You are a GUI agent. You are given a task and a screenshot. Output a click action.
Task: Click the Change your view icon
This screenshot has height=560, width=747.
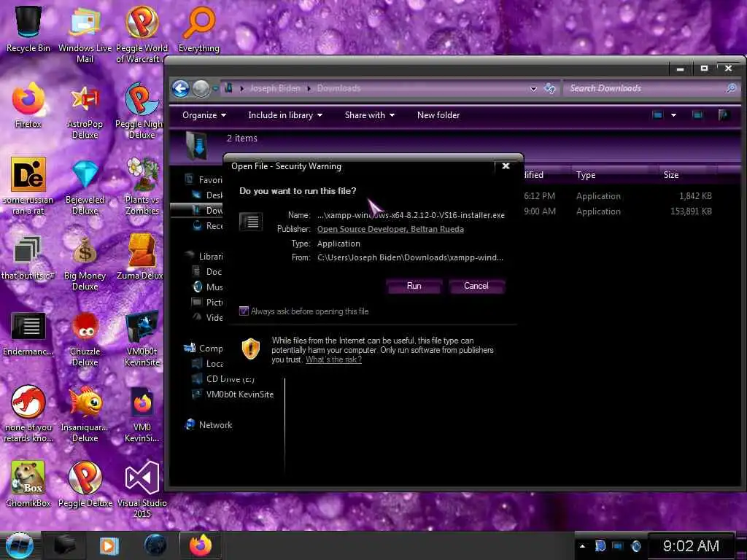pyautogui.click(x=657, y=114)
